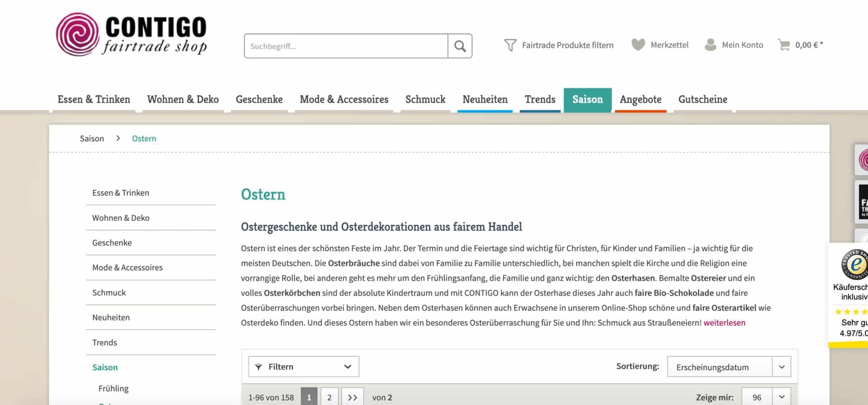The image size is (868, 405).
Task: Click Saison in the breadcrumb
Action: [92, 138]
